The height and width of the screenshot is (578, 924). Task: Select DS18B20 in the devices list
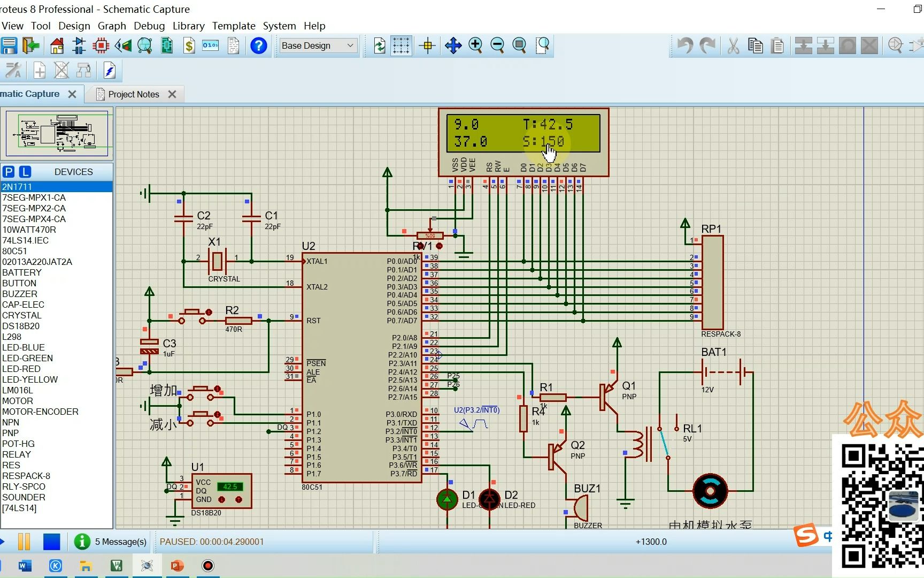[57, 326]
